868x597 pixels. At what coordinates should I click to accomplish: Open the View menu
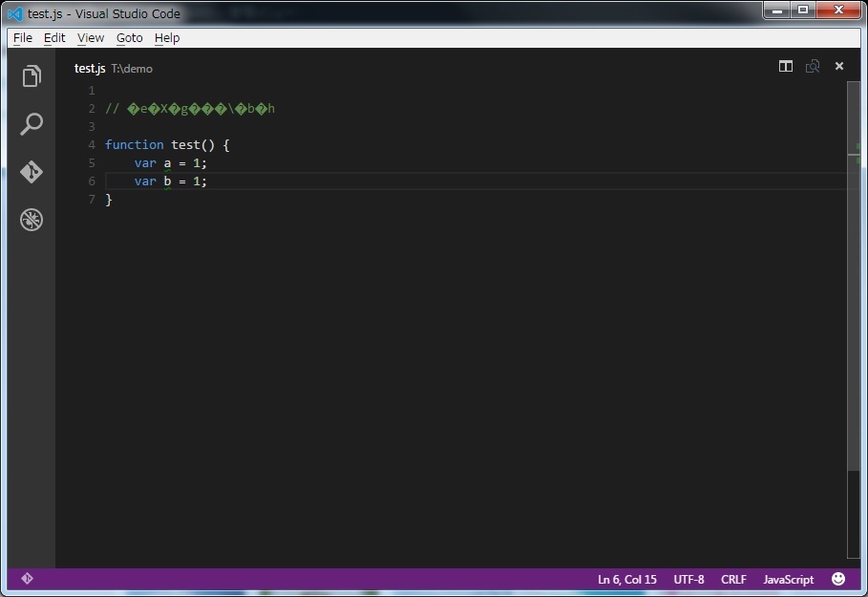pos(90,37)
